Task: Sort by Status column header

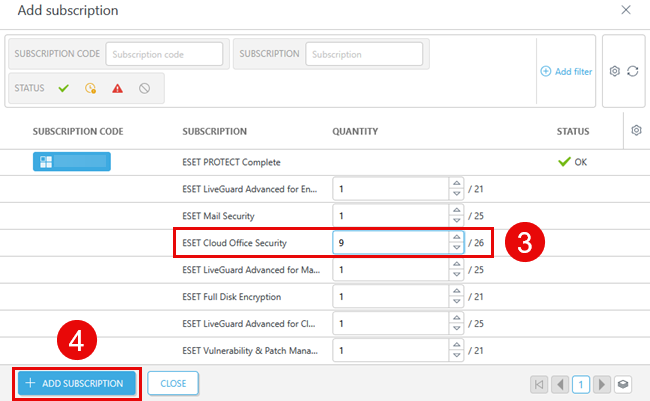Action: click(x=573, y=131)
